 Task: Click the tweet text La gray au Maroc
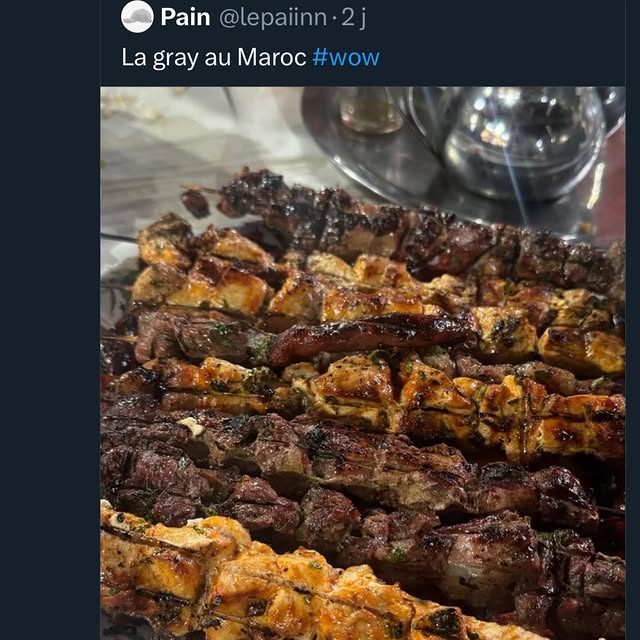click(213, 57)
